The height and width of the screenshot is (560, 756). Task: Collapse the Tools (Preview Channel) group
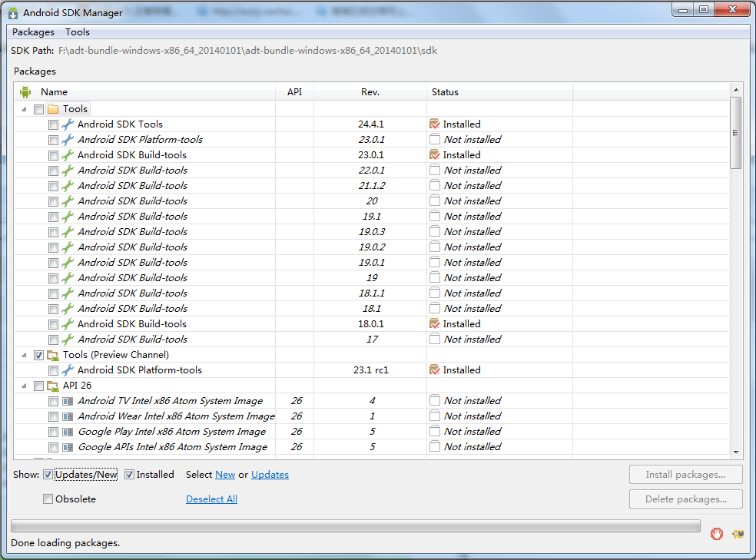[x=24, y=355]
